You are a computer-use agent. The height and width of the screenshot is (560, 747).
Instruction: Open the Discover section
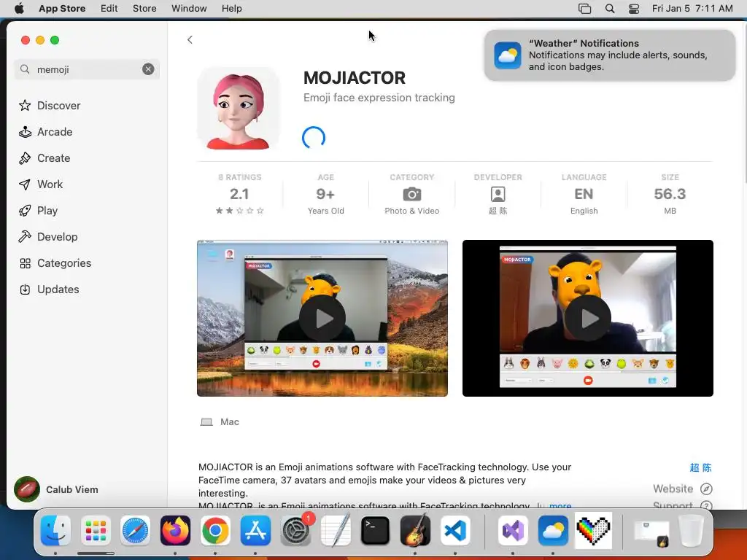coord(58,105)
